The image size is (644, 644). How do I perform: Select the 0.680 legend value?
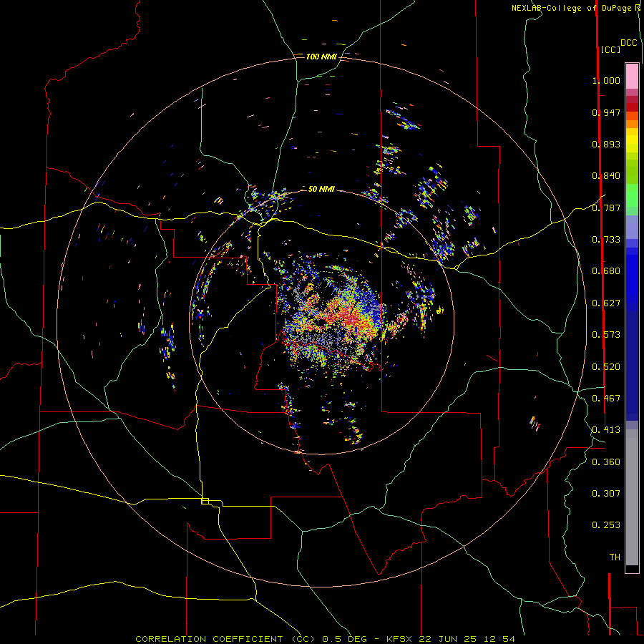pos(606,271)
